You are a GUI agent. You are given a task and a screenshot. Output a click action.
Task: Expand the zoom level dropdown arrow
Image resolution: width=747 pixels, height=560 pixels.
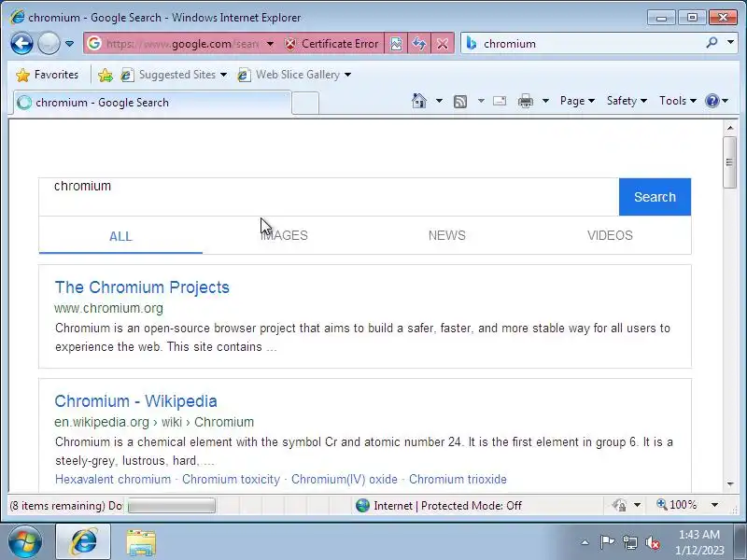point(714,505)
